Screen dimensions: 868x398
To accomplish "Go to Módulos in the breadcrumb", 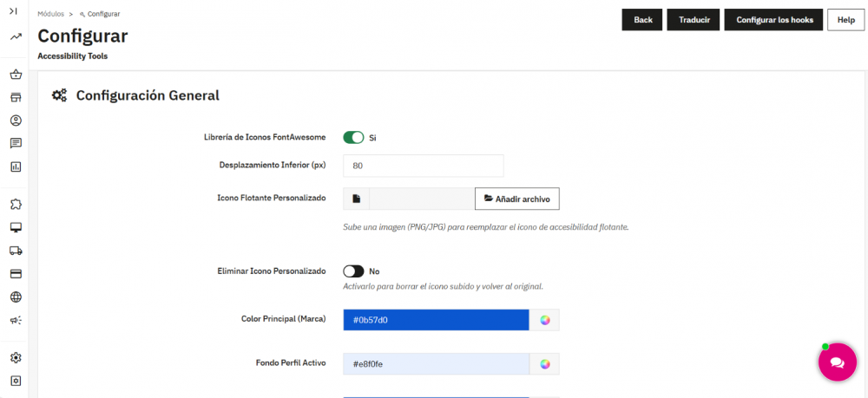I will [50, 14].
